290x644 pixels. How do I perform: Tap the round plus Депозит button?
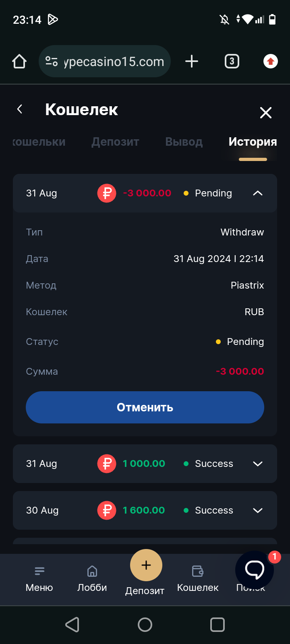(x=146, y=565)
